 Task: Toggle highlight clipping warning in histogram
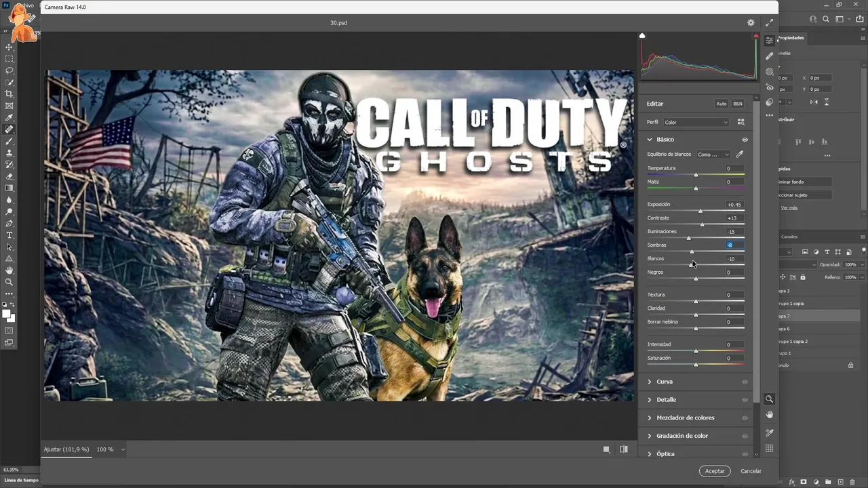pos(756,36)
